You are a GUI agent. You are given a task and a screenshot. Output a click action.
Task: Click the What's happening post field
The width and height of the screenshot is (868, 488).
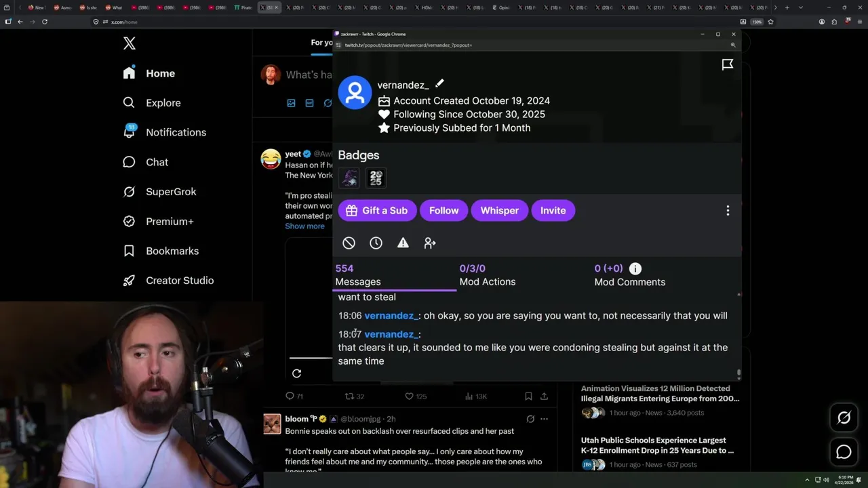[309, 75]
